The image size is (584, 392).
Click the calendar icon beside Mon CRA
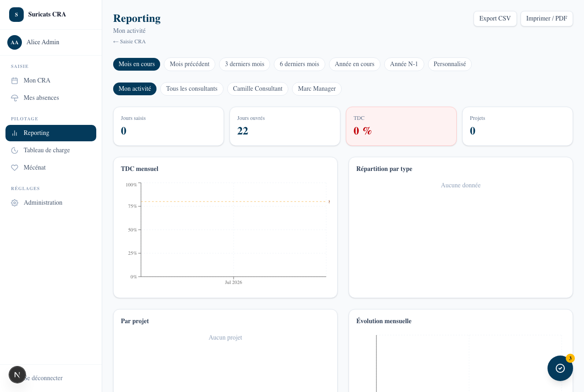coord(15,81)
